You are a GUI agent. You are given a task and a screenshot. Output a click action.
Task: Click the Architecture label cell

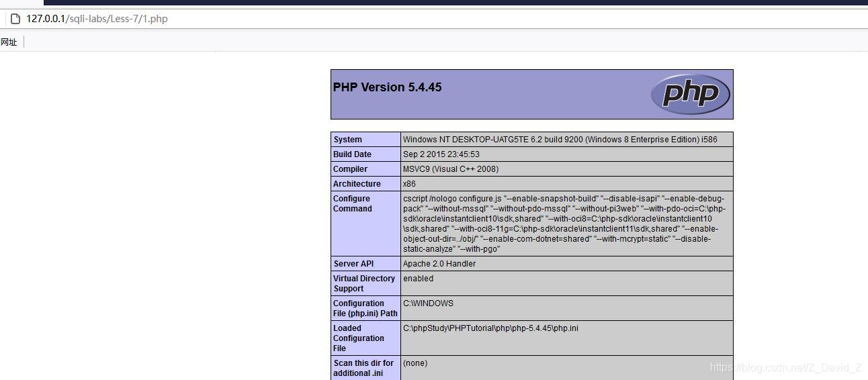click(x=366, y=184)
